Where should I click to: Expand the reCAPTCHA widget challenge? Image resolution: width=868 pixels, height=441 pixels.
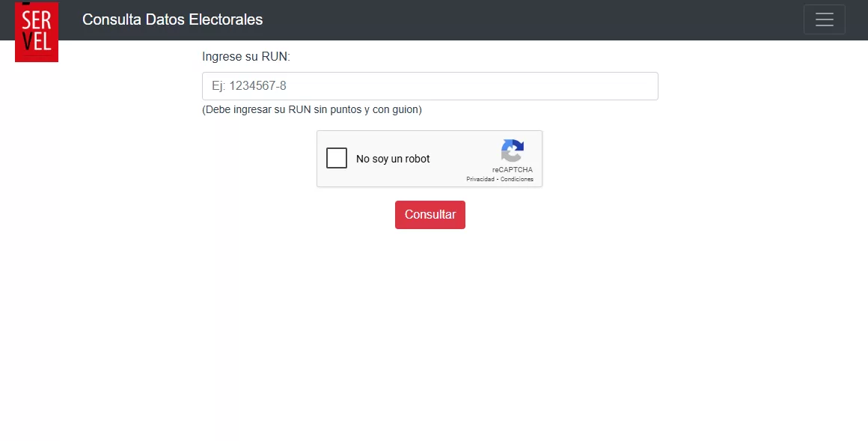337,158
